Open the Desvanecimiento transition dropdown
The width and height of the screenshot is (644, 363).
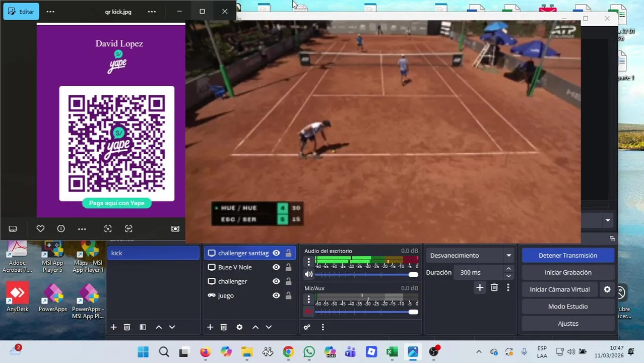tap(471, 256)
